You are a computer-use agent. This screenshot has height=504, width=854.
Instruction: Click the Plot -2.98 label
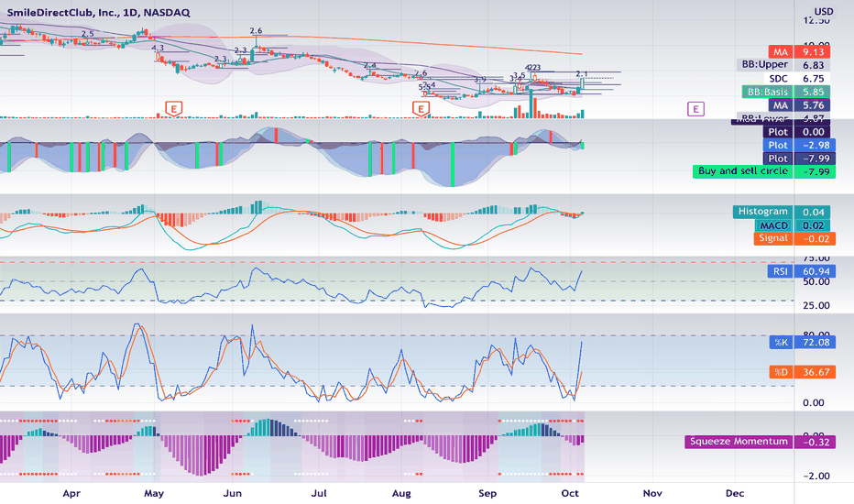[x=799, y=145]
